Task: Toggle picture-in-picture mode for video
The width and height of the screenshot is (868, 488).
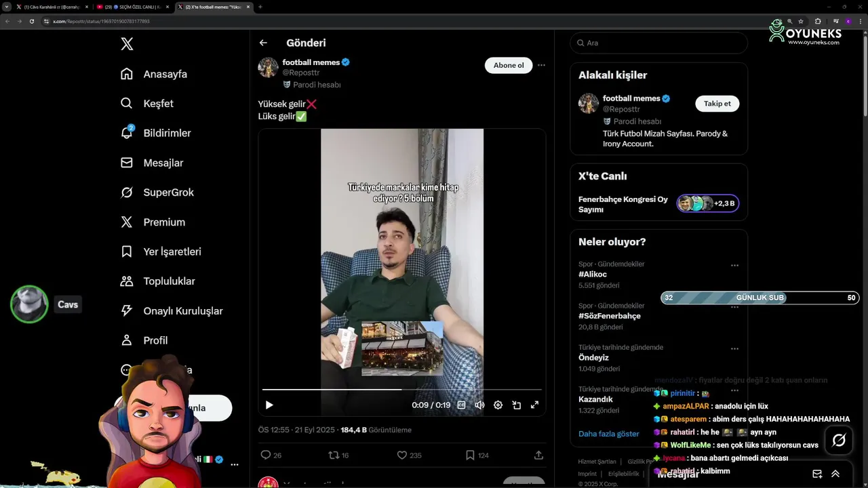Action: point(516,405)
